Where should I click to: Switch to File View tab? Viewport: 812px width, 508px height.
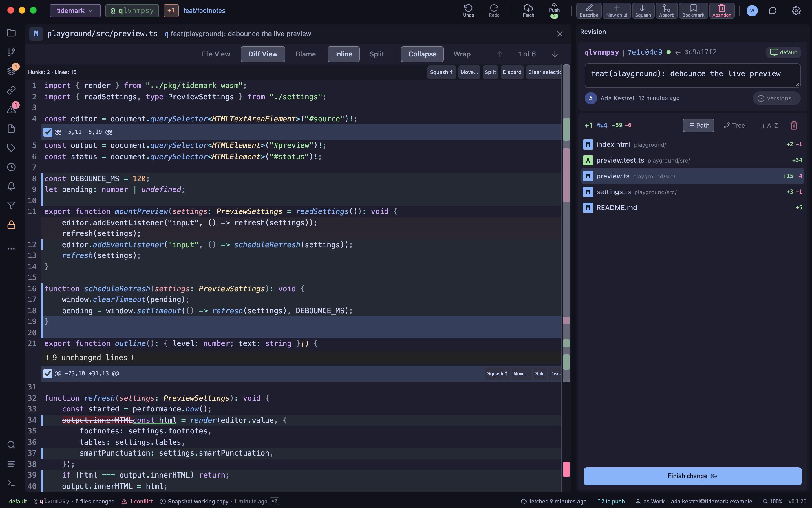tap(215, 54)
